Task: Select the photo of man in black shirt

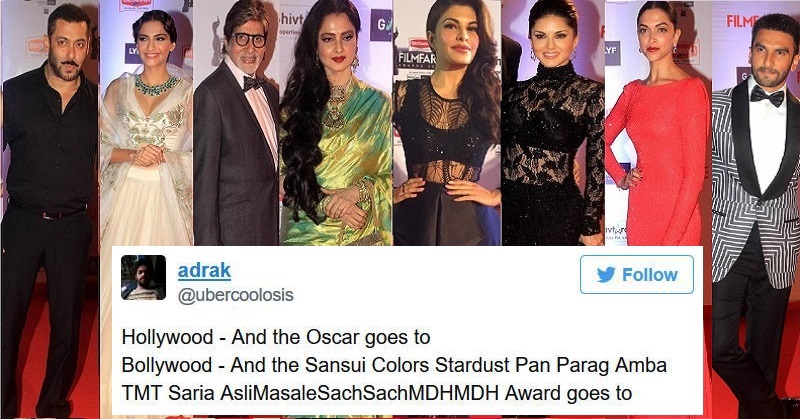Action: click(49, 209)
